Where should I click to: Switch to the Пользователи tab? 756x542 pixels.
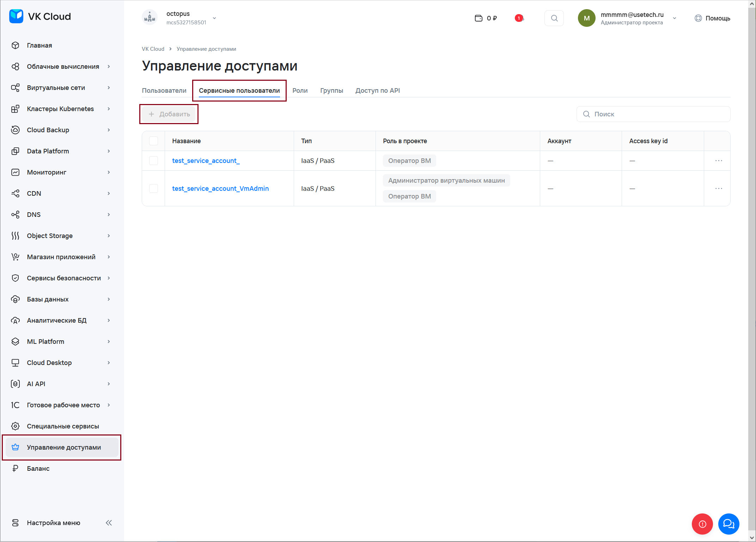[x=164, y=91]
